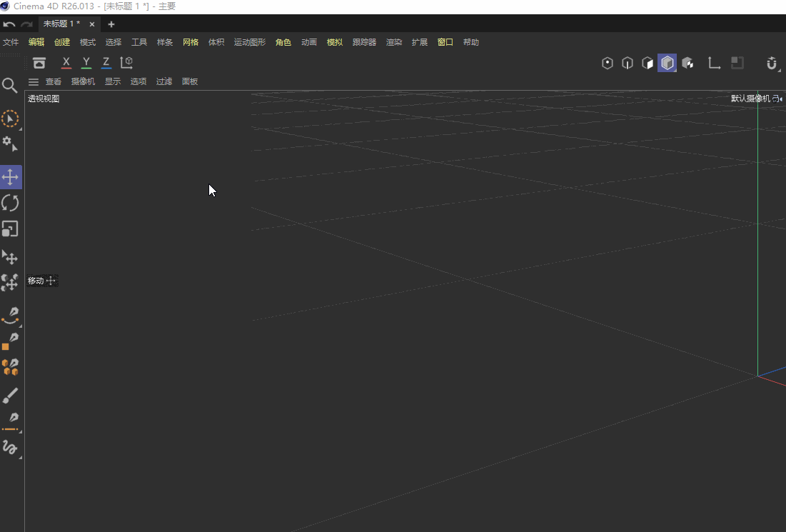Select the Rotate tool
The width and height of the screenshot is (786, 532).
10,203
